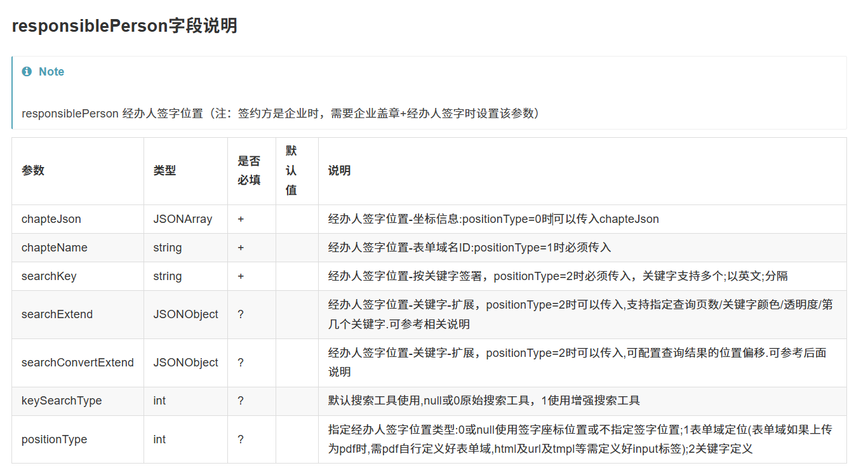Select the searchExtend parameter cell
Image resolution: width=868 pixels, height=475 pixels.
[57, 314]
